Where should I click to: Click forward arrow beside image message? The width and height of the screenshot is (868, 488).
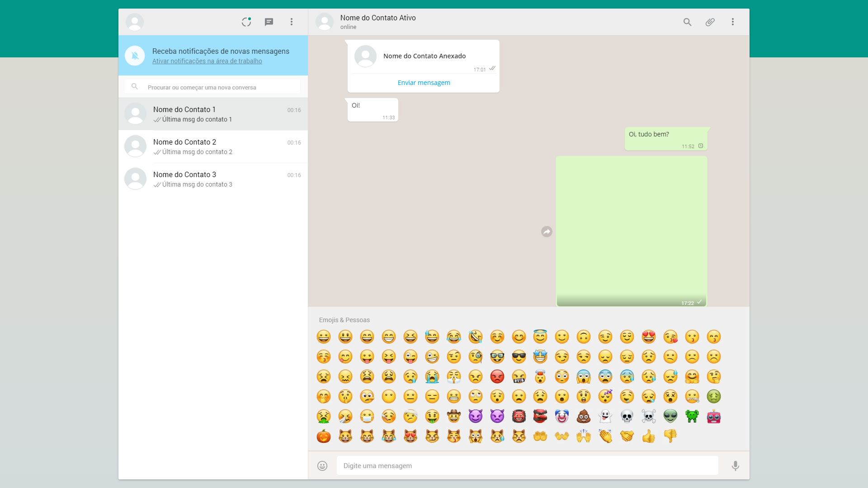pyautogui.click(x=547, y=231)
